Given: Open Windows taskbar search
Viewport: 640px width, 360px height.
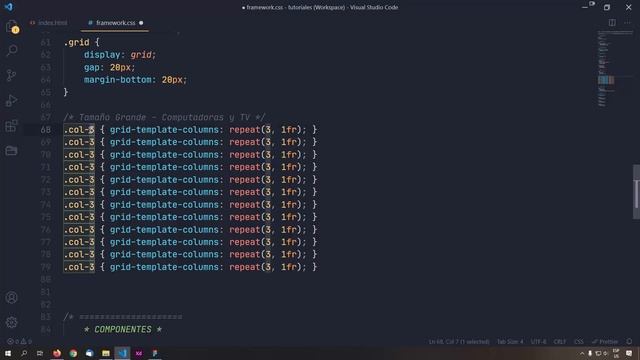Looking at the screenshot, I should click(24, 353).
